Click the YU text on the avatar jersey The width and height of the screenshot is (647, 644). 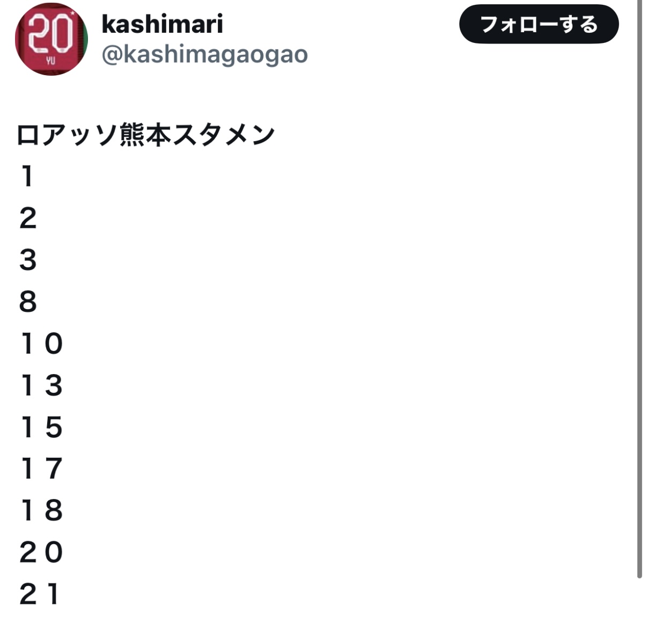(50, 61)
